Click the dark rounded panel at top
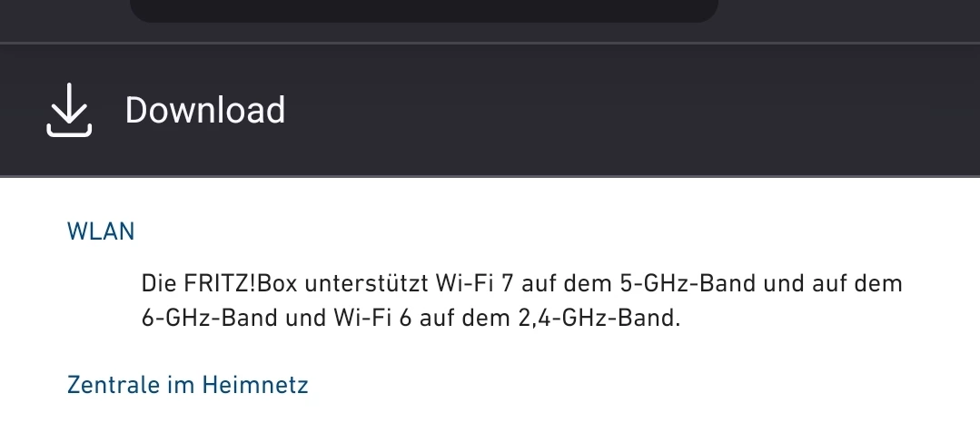Screen dimensions: 980x423 424,11
